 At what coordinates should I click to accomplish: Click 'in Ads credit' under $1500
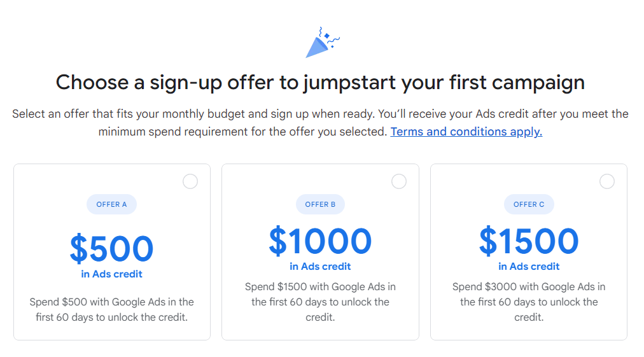[529, 266]
